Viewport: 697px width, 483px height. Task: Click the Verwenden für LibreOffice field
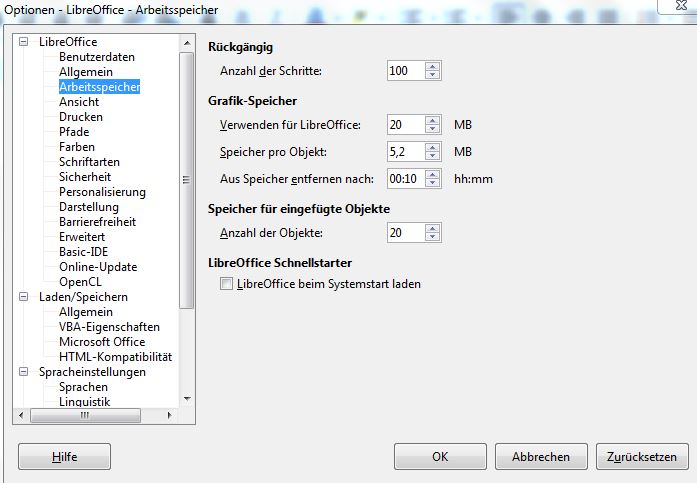(406, 125)
